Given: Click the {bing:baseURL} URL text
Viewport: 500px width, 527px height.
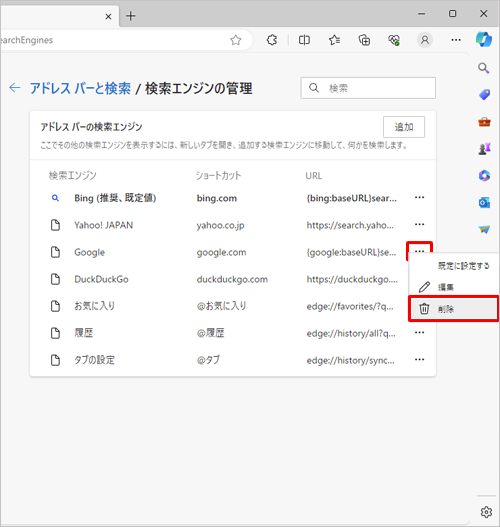Looking at the screenshot, I should pos(351,198).
